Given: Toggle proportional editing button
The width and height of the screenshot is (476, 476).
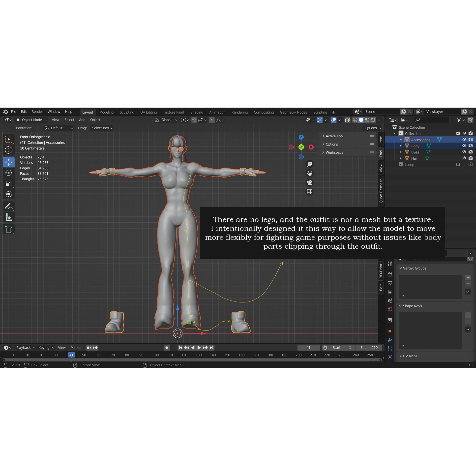Looking at the screenshot, I should click(212, 120).
